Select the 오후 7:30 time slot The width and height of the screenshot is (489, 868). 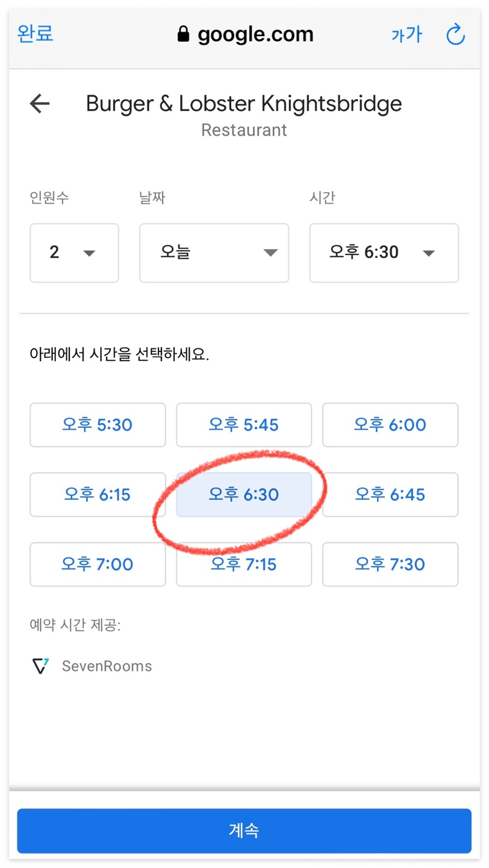390,565
